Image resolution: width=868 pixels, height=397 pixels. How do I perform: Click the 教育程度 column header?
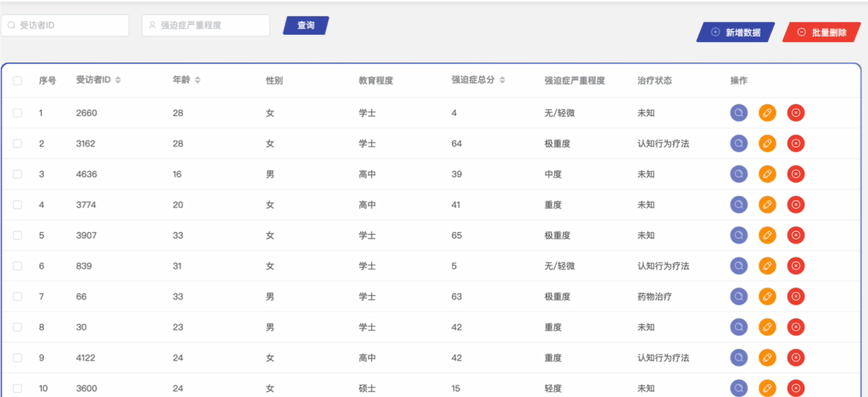(376, 80)
